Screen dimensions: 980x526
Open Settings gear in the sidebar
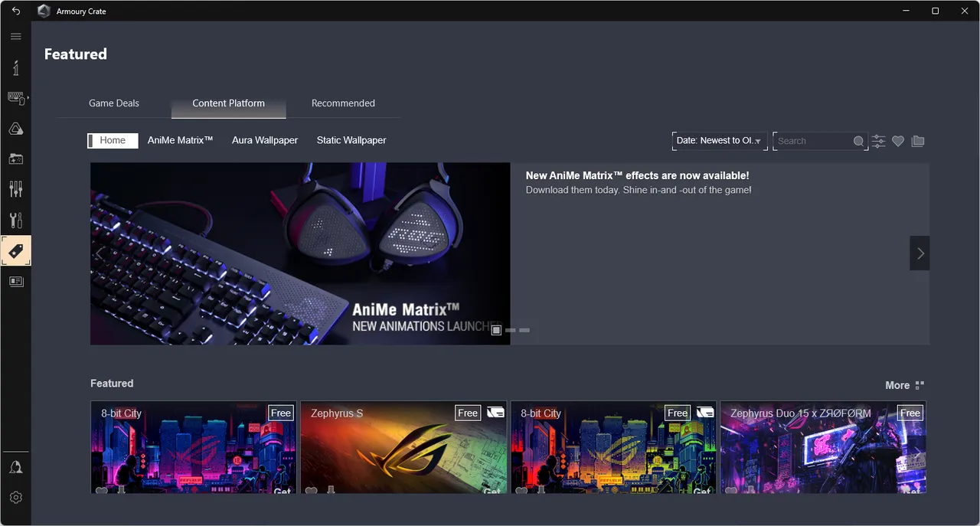[x=16, y=498]
